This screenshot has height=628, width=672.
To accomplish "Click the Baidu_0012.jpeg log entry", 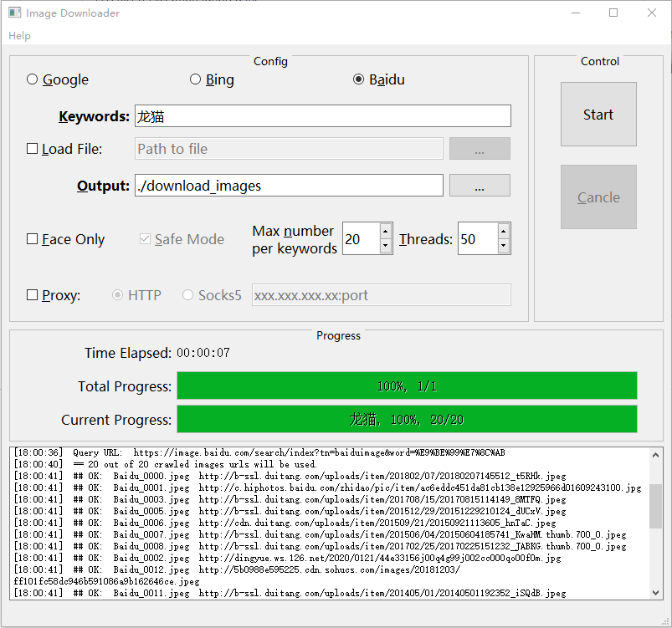I will [237, 575].
